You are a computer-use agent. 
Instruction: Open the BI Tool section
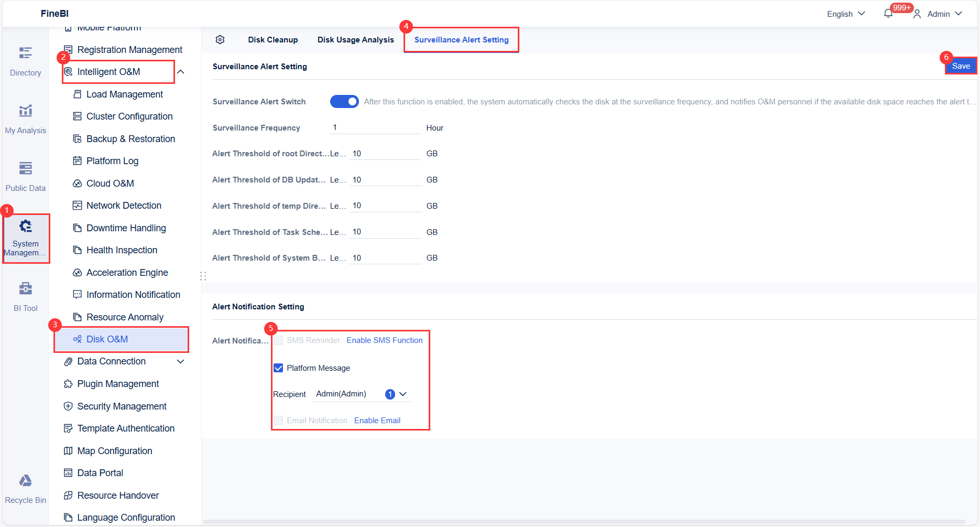(25, 295)
